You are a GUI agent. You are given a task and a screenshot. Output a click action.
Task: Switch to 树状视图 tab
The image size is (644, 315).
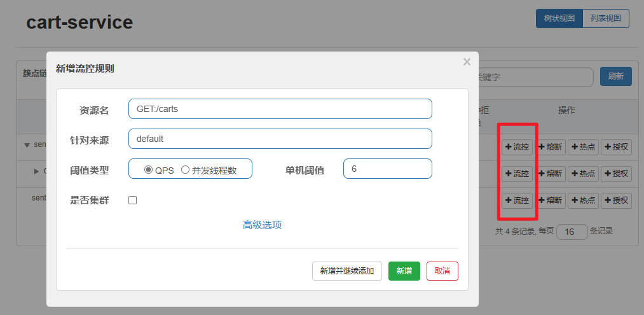559,18
